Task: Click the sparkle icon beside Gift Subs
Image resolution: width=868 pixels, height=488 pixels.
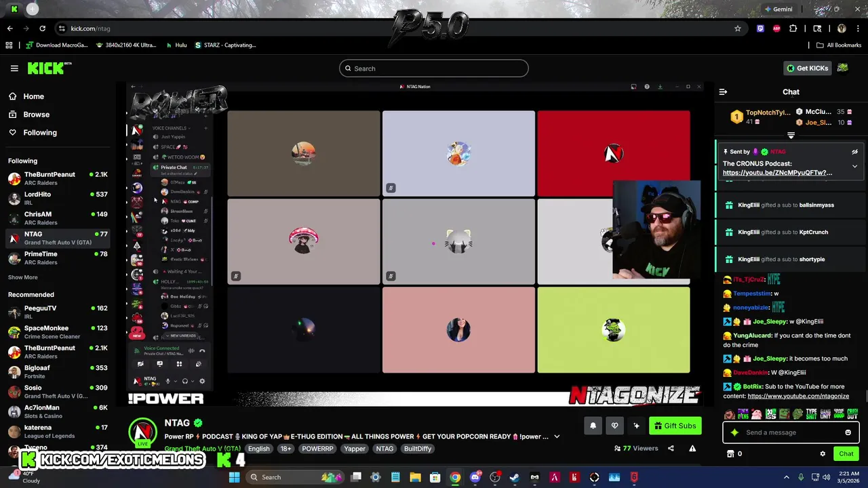Action: [636, 426]
